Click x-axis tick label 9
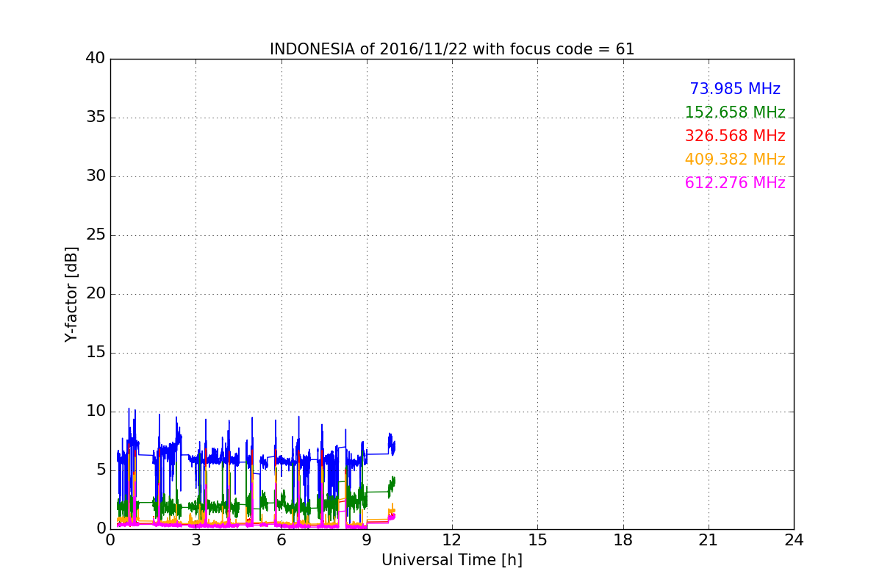Screen dimensions: 882x588 tap(367, 540)
